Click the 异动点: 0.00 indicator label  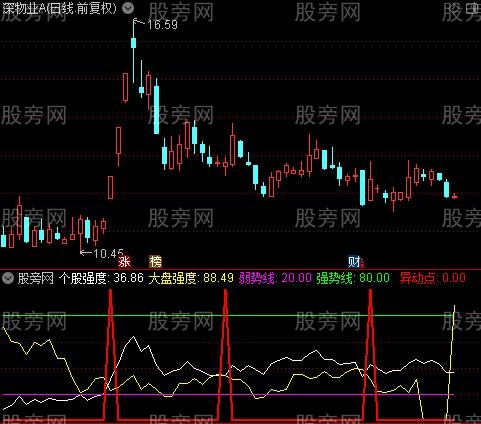coord(433,278)
